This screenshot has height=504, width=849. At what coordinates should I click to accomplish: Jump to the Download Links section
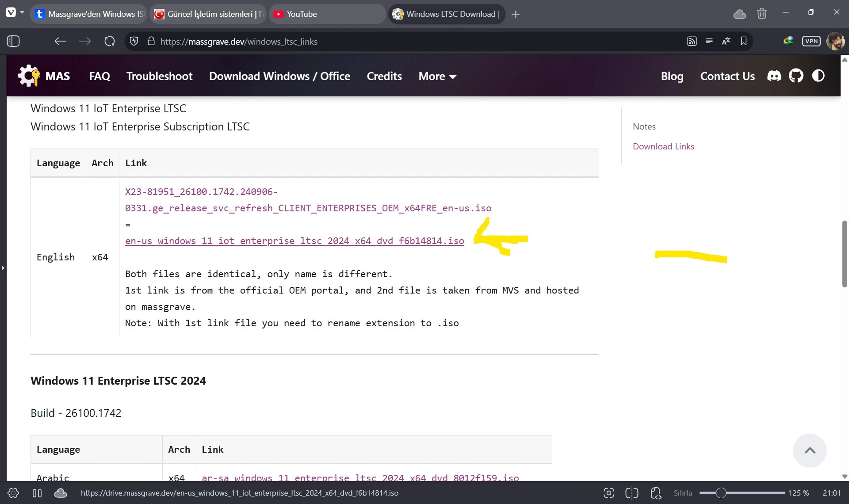coord(663,146)
